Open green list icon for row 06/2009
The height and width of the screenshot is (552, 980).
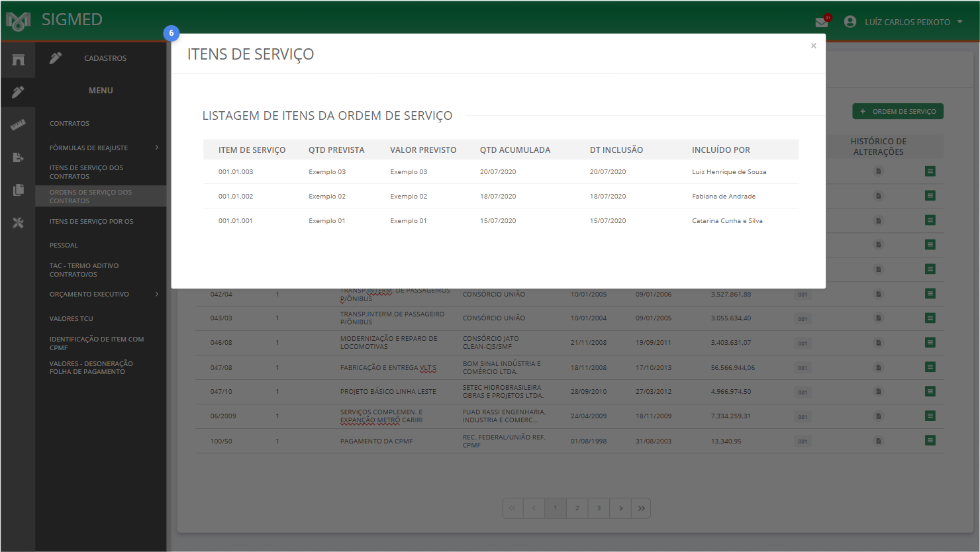930,416
